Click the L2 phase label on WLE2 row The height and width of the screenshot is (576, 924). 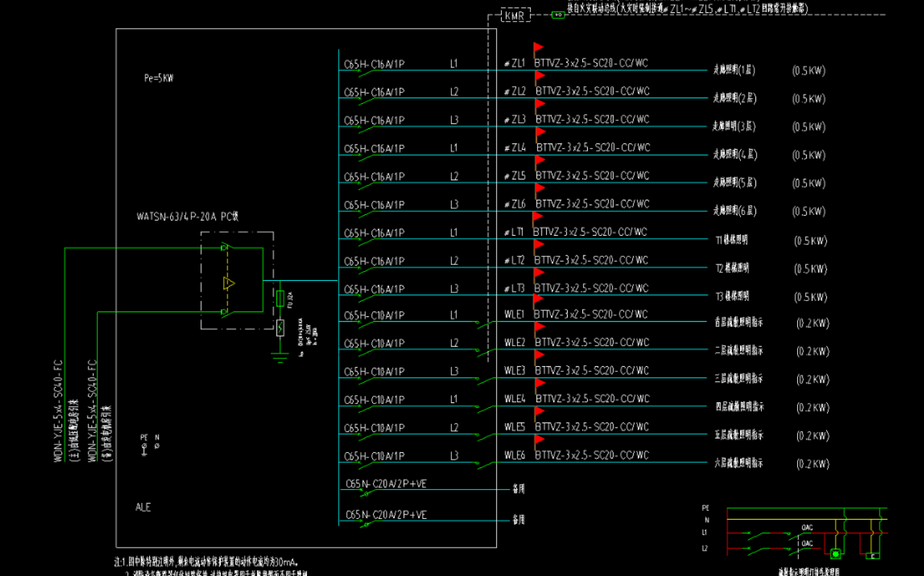pyautogui.click(x=454, y=342)
